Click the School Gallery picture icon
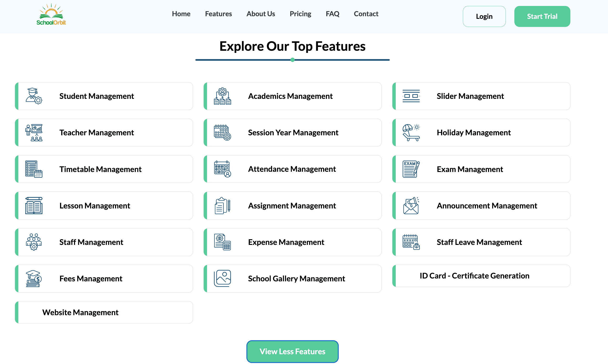Image resolution: width=608 pixels, height=364 pixels. click(x=223, y=279)
